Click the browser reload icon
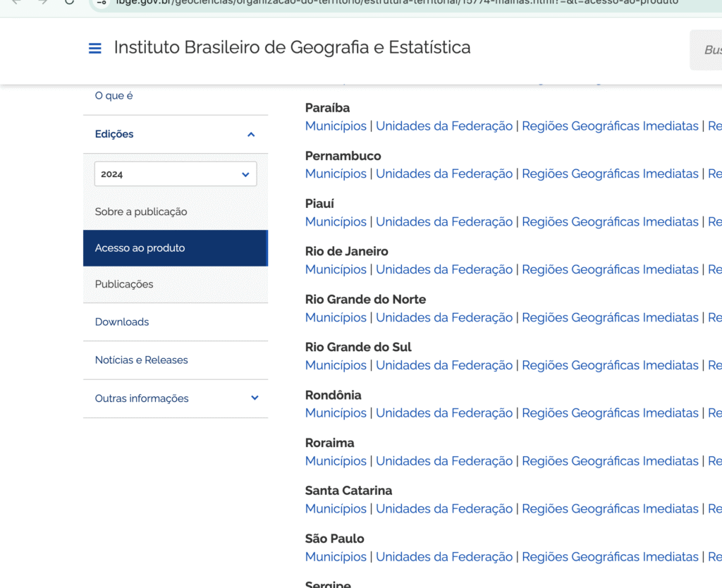 pyautogui.click(x=69, y=2)
